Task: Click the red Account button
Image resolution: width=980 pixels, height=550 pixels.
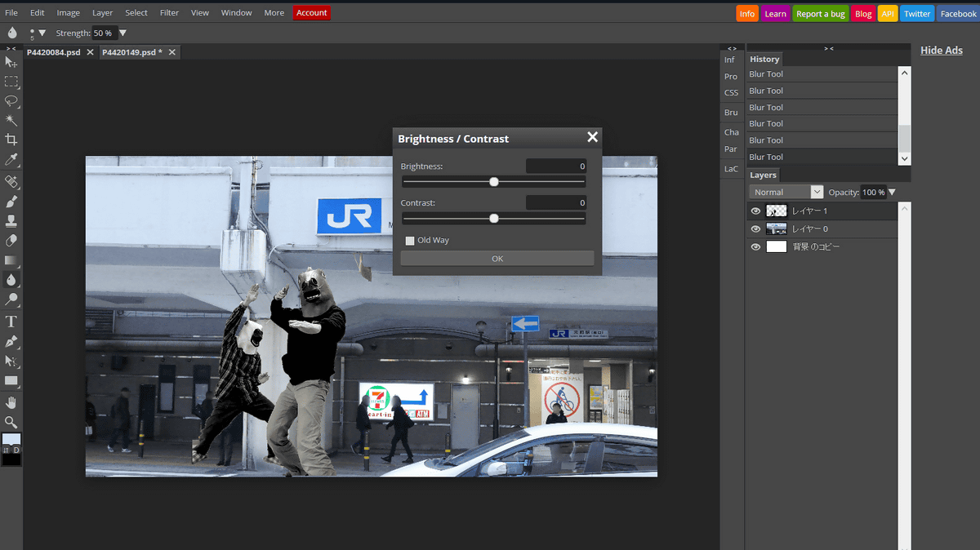Action: tap(311, 13)
